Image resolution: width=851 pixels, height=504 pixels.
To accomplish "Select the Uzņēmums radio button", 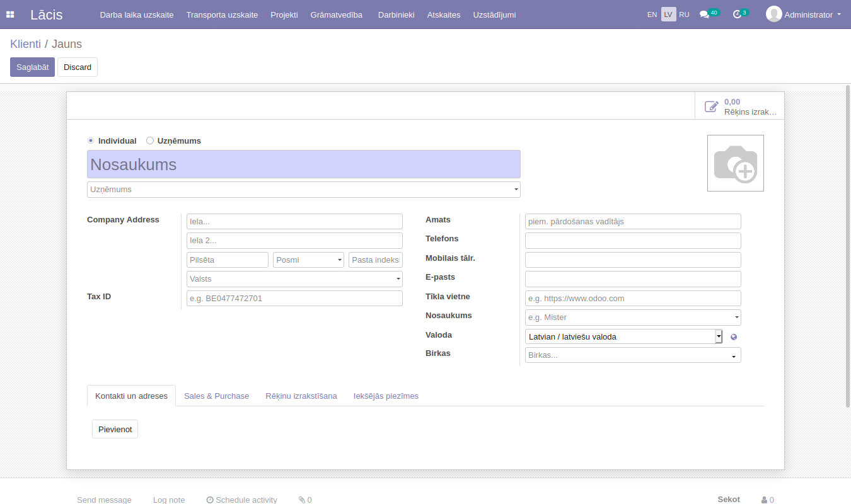I will click(x=150, y=140).
